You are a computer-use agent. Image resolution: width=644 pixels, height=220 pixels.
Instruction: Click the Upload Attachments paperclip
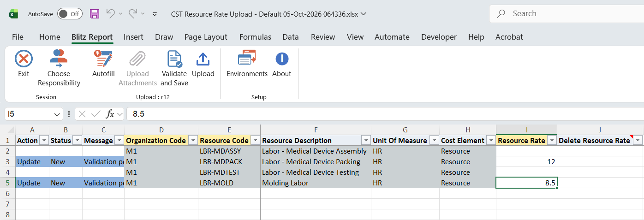click(x=137, y=59)
